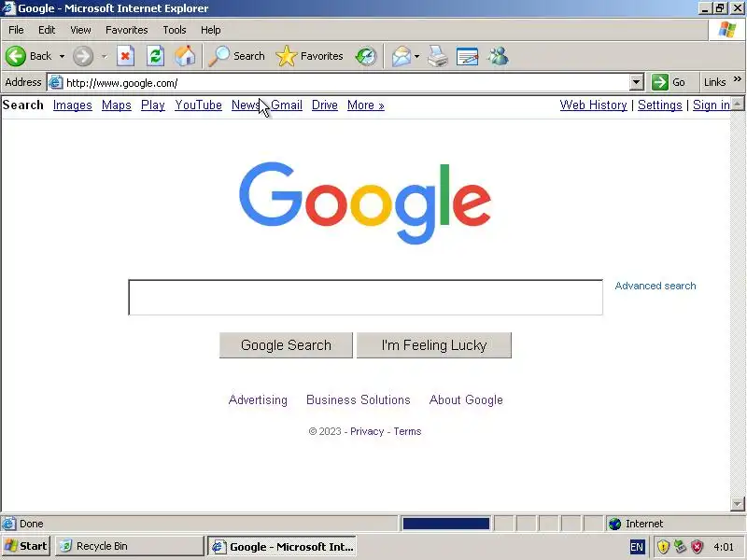Viewport: 747px width, 560px height.
Task: Open the Privacy link
Action: pos(367,431)
